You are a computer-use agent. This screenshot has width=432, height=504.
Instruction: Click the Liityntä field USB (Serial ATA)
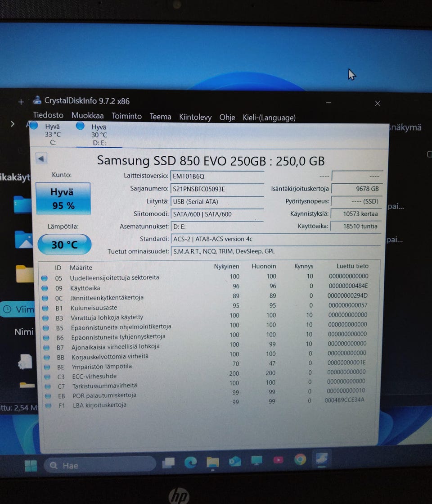(x=217, y=201)
